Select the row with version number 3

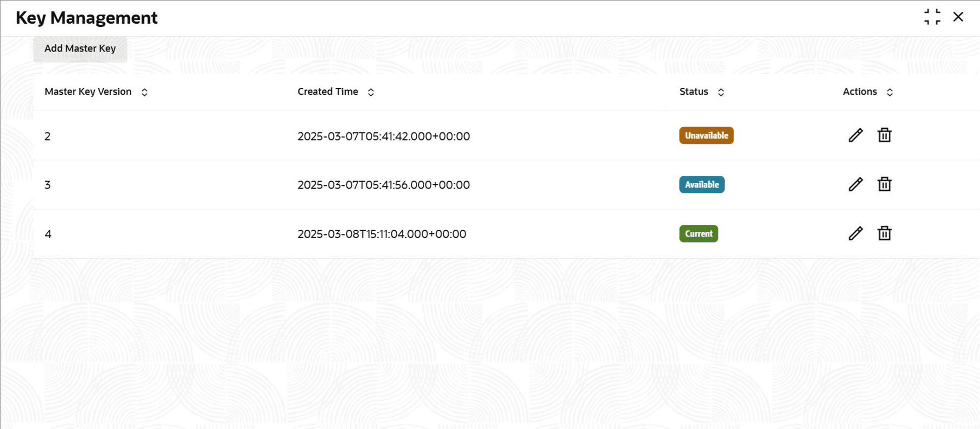tap(506, 184)
